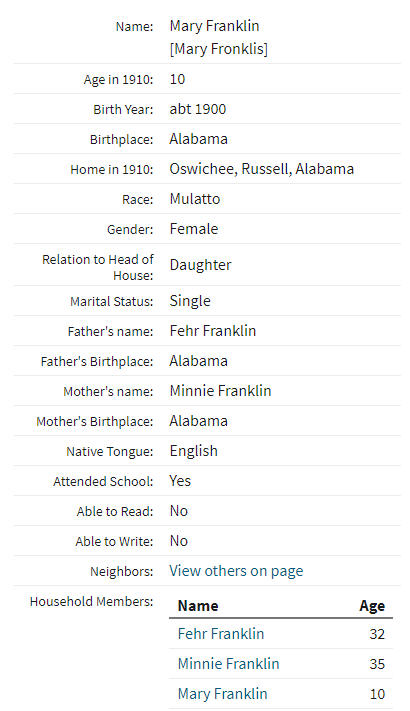Click the Mother's name value Minnie Franklin
410x711 pixels.
pos(220,390)
